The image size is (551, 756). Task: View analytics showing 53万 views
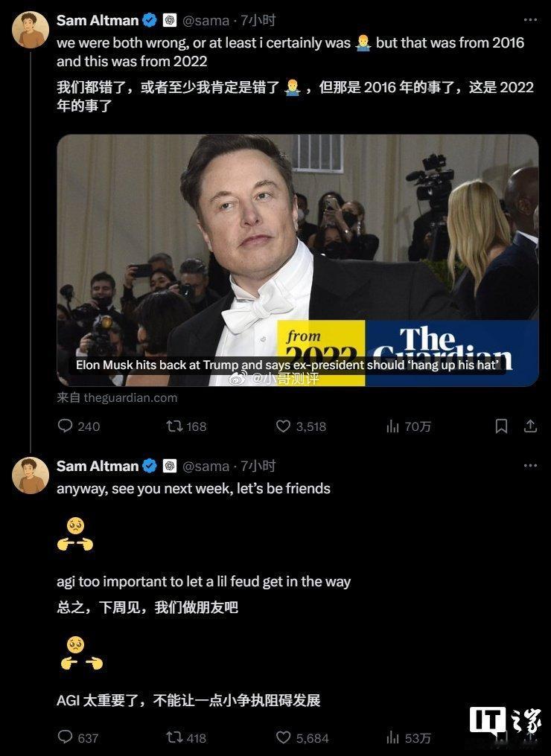coord(408,737)
